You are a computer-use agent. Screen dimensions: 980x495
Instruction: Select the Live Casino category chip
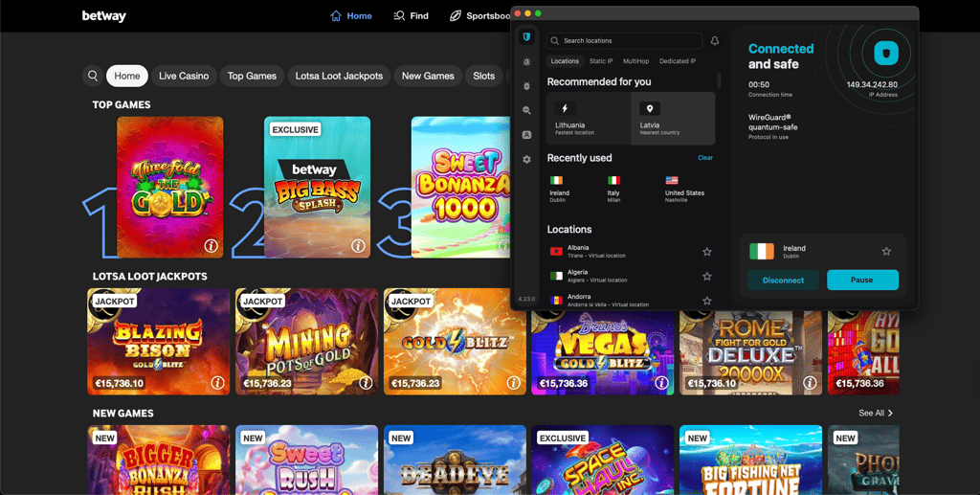[184, 76]
